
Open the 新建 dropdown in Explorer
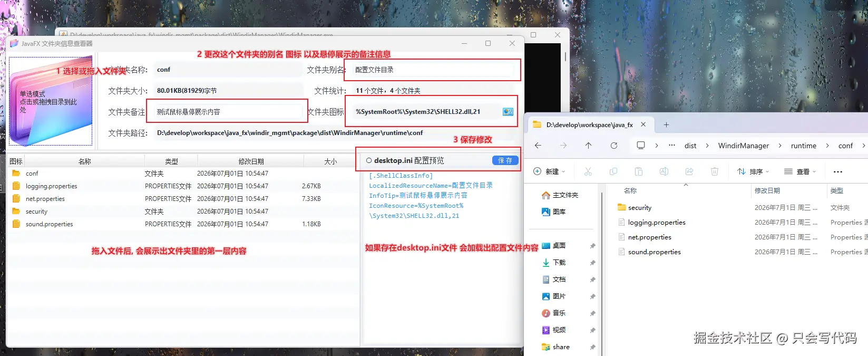point(549,171)
